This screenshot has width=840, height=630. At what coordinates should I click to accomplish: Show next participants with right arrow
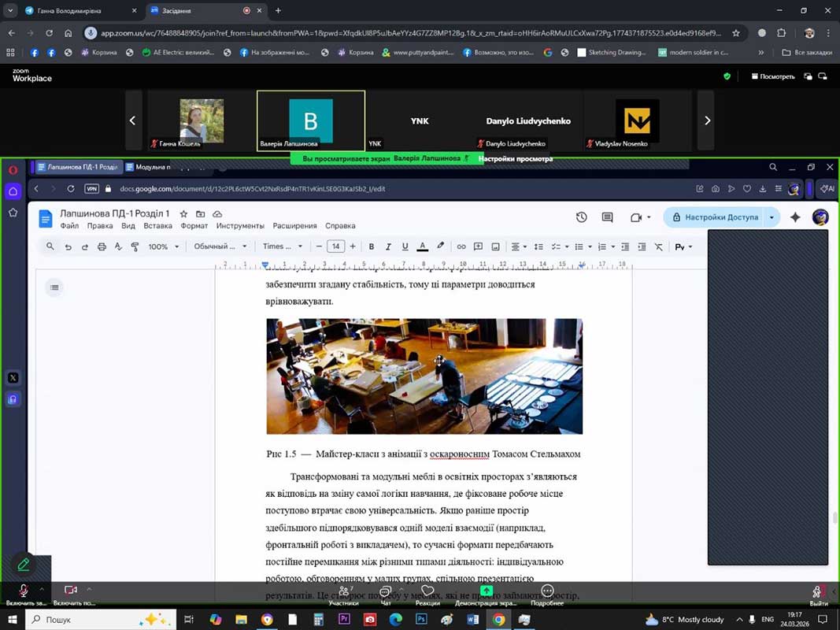706,120
